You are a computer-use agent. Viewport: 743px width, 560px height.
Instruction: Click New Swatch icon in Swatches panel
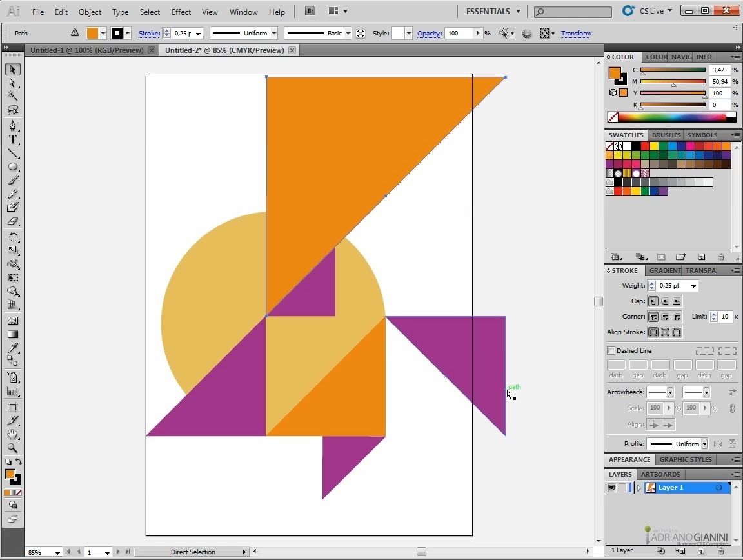click(701, 257)
